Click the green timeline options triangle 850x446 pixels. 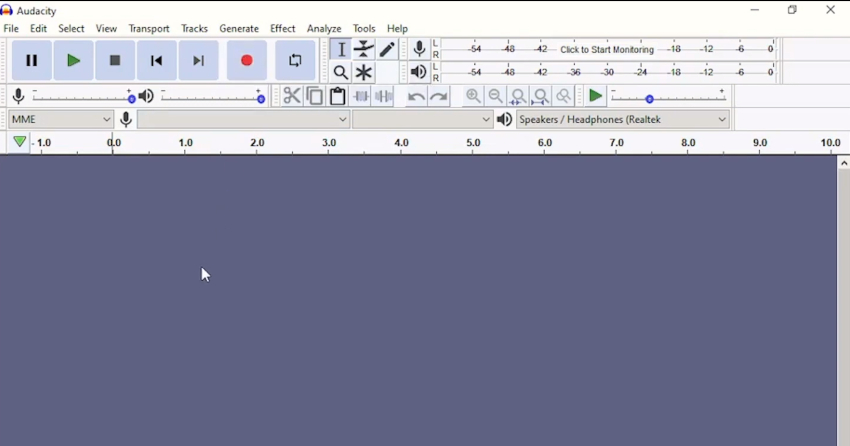[x=20, y=142]
